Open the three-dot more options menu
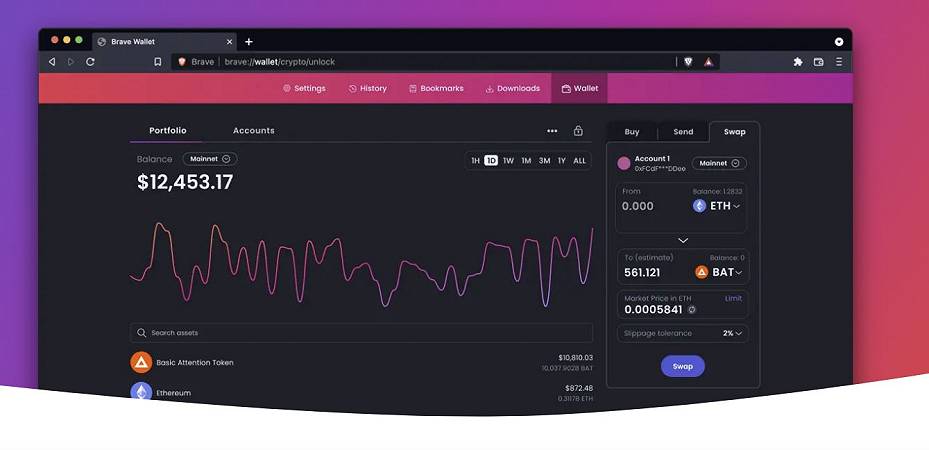 tap(552, 131)
